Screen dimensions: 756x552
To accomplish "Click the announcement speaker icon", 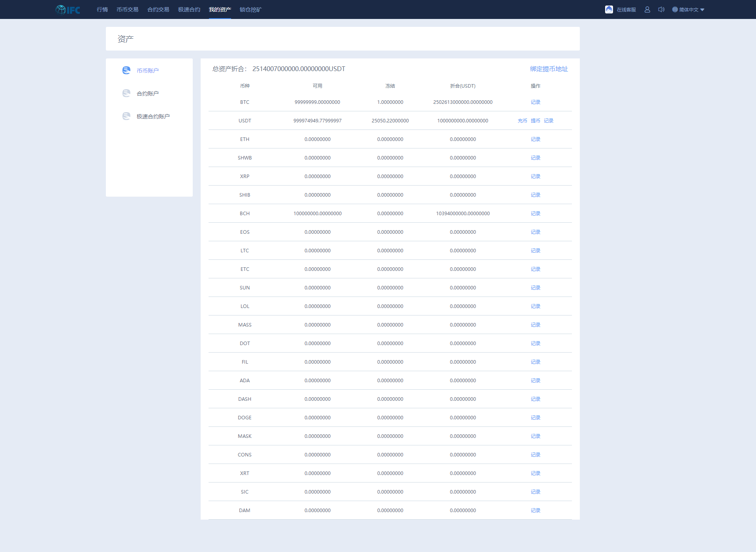I will [x=661, y=9].
